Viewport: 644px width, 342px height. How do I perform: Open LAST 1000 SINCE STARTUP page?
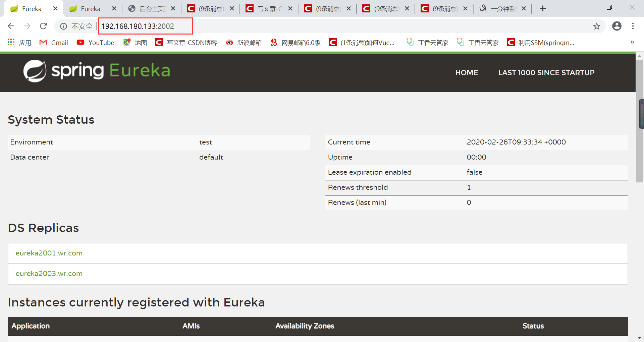coord(546,72)
